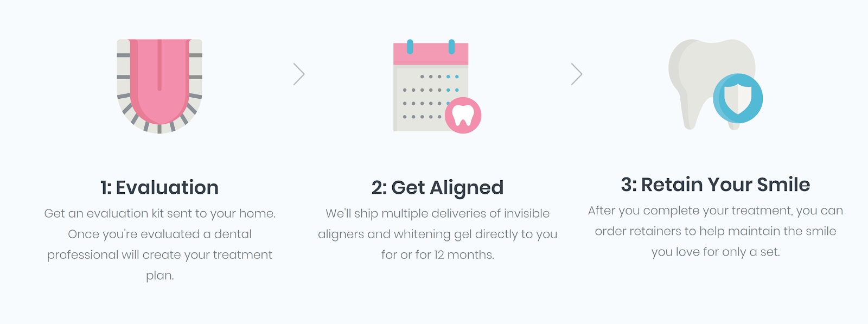Click chevron arrow between Evaluation and Get Aligned
The image size is (868, 324).
coord(299,74)
